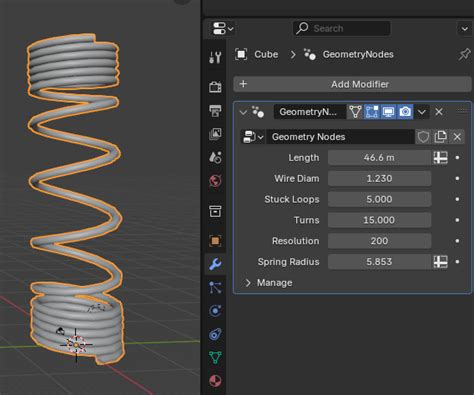
Task: Open the Scene properties icon
Action: (x=215, y=157)
